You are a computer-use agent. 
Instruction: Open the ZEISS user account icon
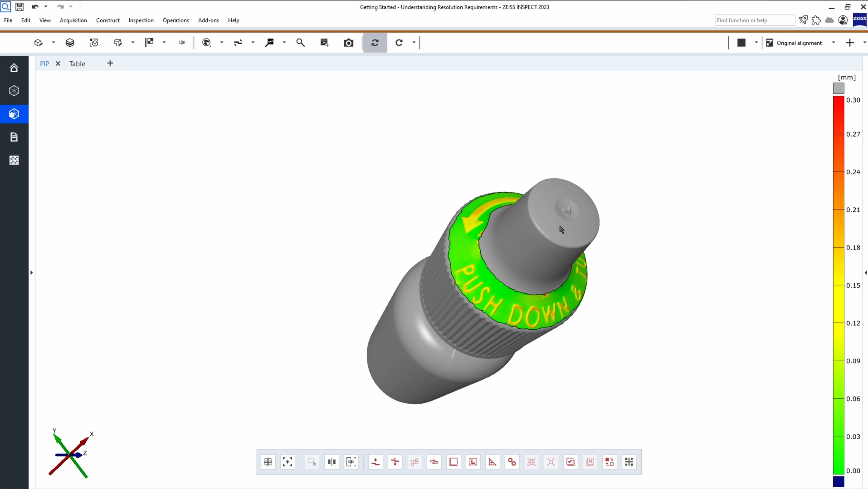click(x=843, y=20)
